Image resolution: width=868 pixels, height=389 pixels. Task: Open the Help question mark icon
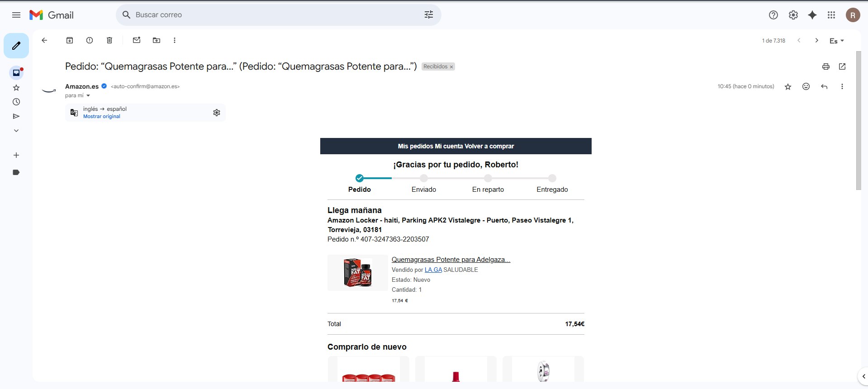click(x=773, y=15)
